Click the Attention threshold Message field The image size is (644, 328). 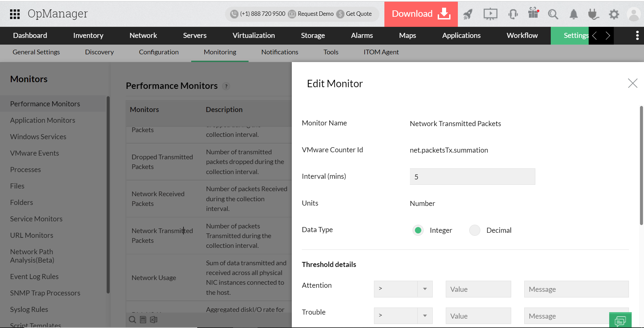click(x=576, y=289)
